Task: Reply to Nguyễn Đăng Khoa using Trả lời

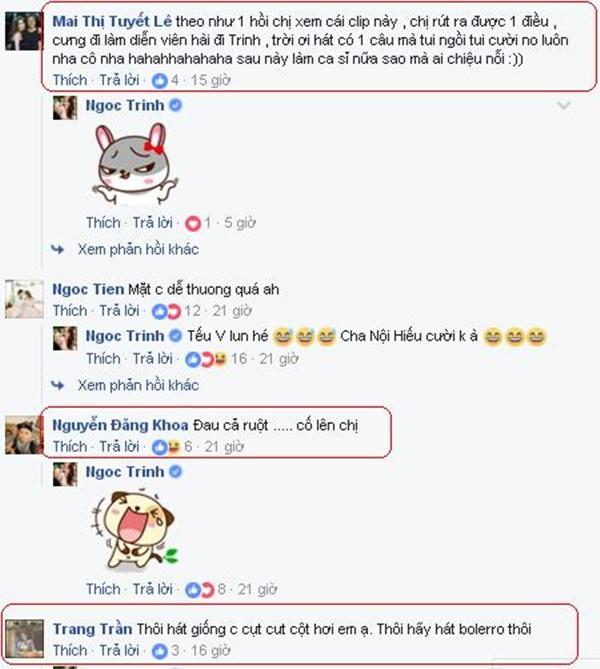Action: (x=119, y=447)
